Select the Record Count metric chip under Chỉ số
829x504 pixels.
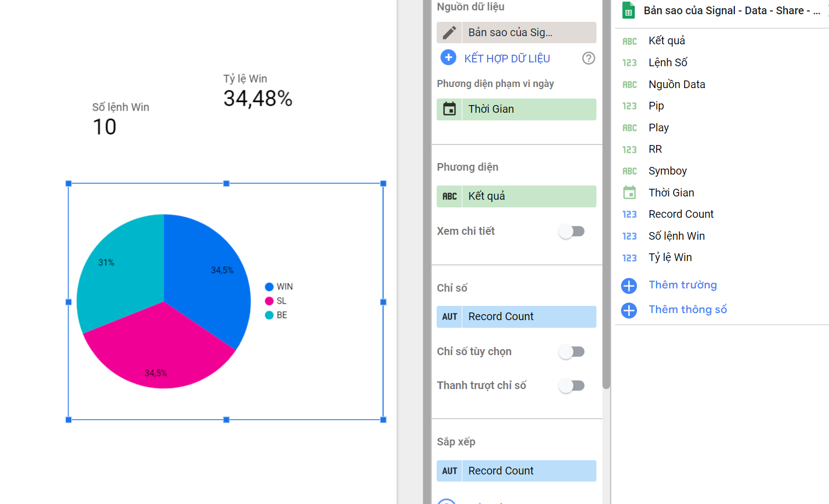[517, 317]
